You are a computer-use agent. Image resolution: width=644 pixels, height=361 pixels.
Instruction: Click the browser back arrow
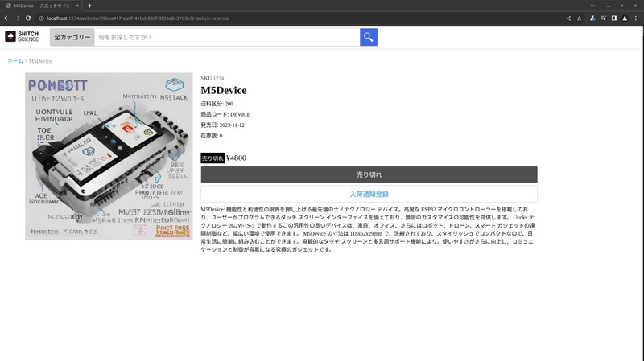pyautogui.click(x=6, y=18)
